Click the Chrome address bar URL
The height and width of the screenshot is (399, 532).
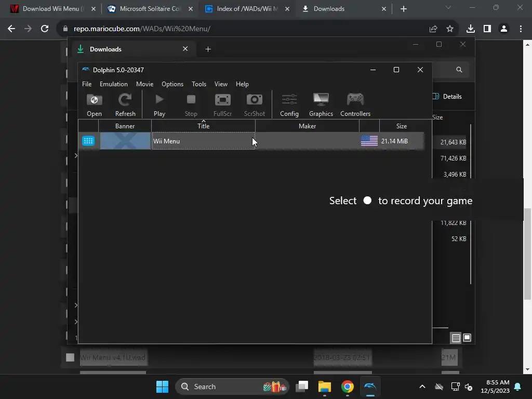pyautogui.click(x=142, y=29)
